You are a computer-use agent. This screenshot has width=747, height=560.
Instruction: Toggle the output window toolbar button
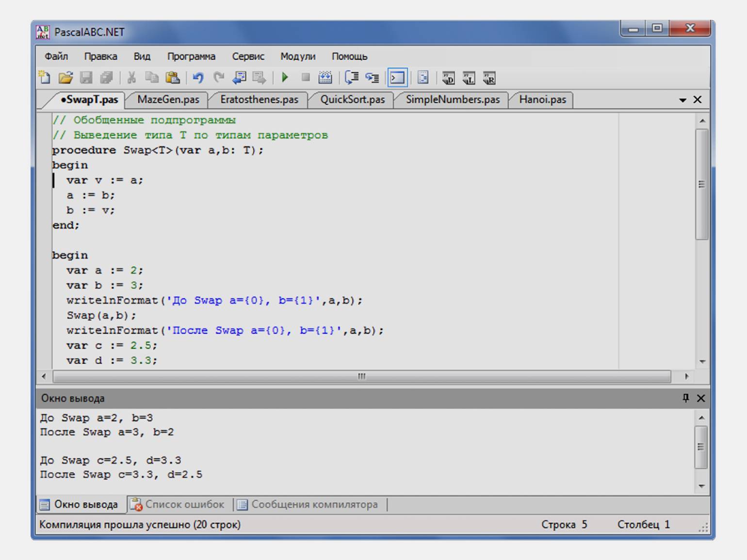(x=397, y=78)
